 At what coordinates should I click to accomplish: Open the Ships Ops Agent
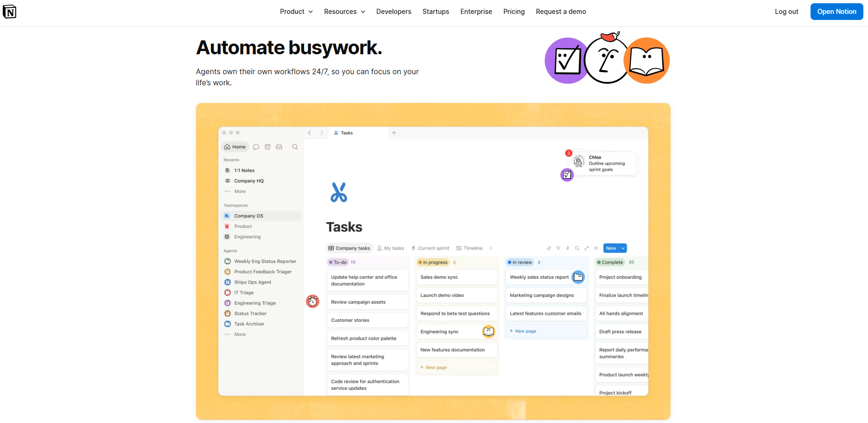(253, 282)
